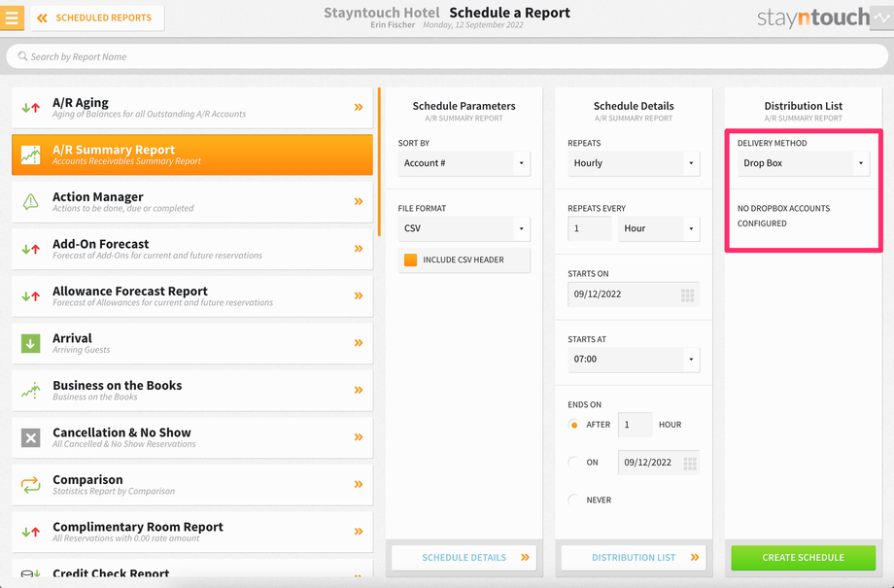This screenshot has height=588, width=894.
Task: Click the green Arrival download icon
Action: [31, 343]
